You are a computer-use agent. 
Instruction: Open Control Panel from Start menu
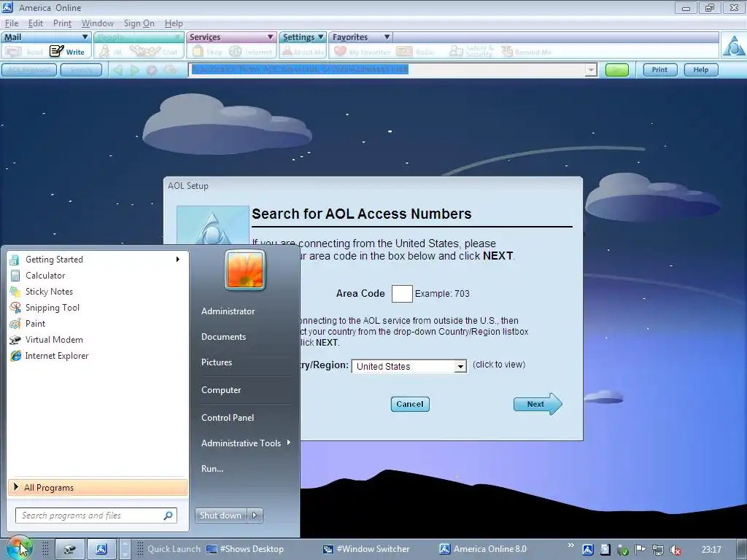[228, 418]
